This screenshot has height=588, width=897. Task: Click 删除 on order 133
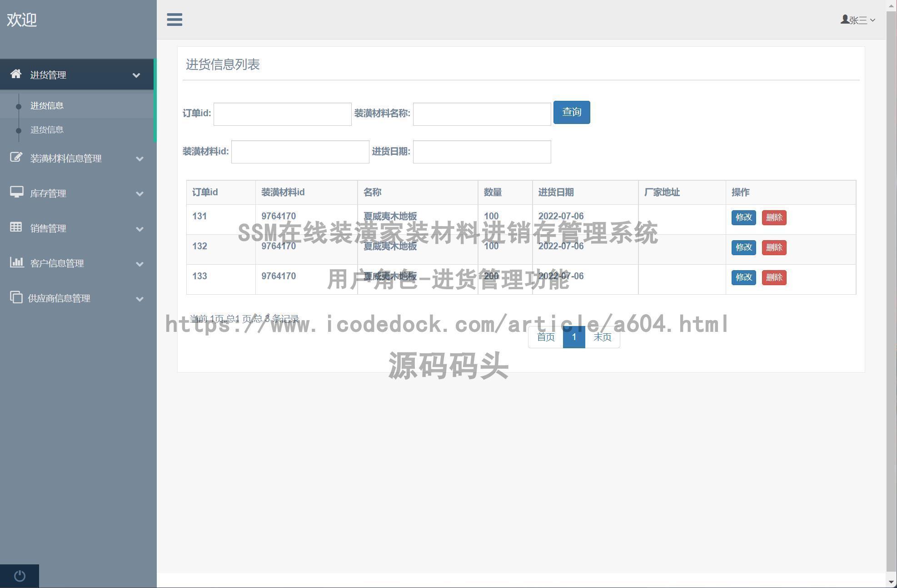774,277
